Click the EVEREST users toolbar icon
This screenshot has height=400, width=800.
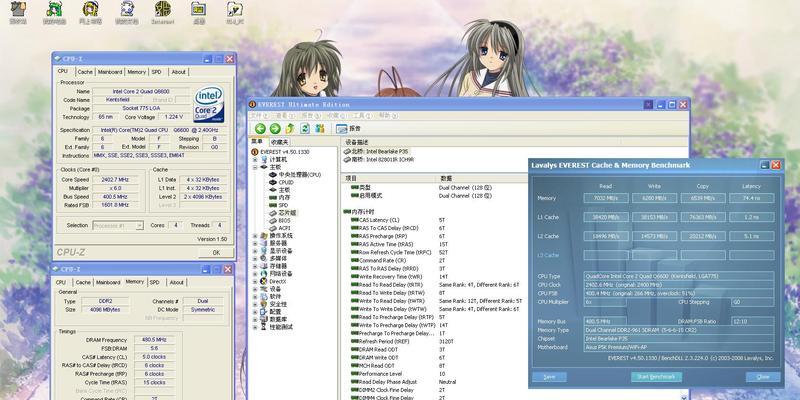(320, 129)
